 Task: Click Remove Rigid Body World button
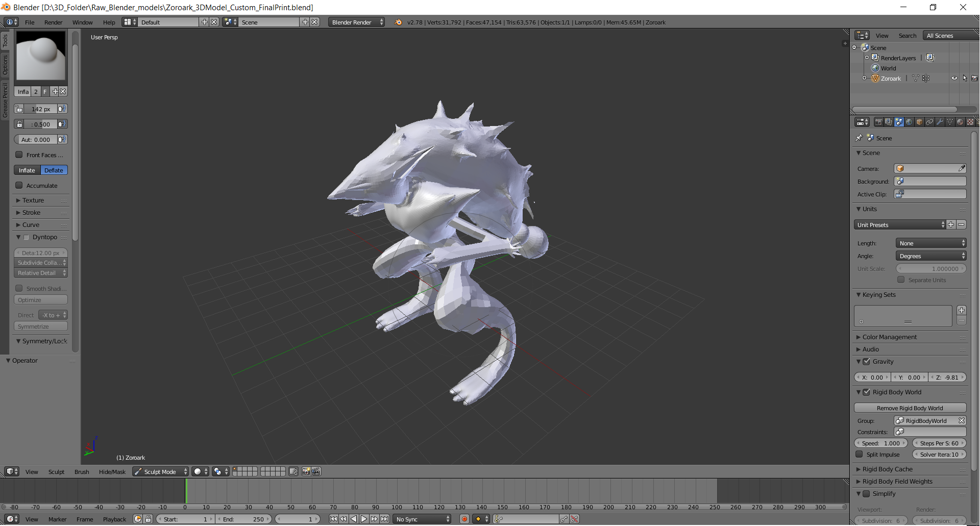tap(910, 408)
